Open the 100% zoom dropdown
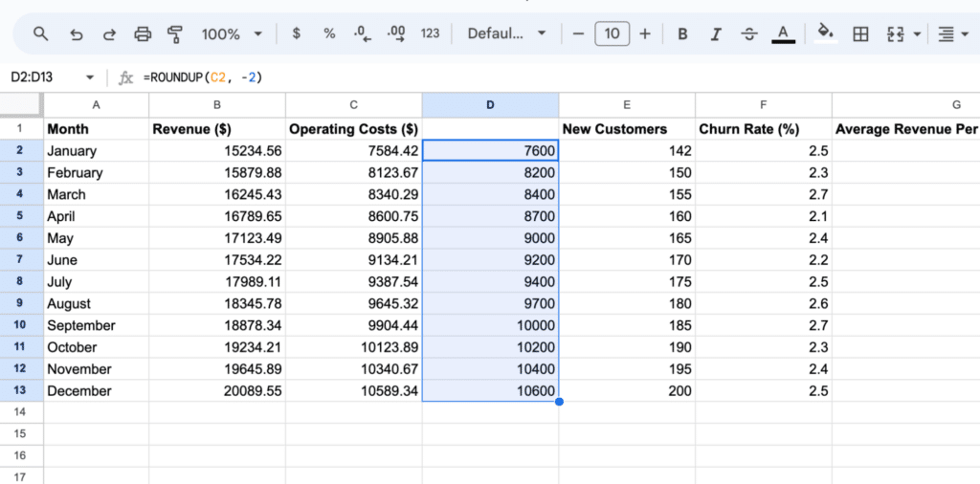980x484 pixels. click(232, 33)
